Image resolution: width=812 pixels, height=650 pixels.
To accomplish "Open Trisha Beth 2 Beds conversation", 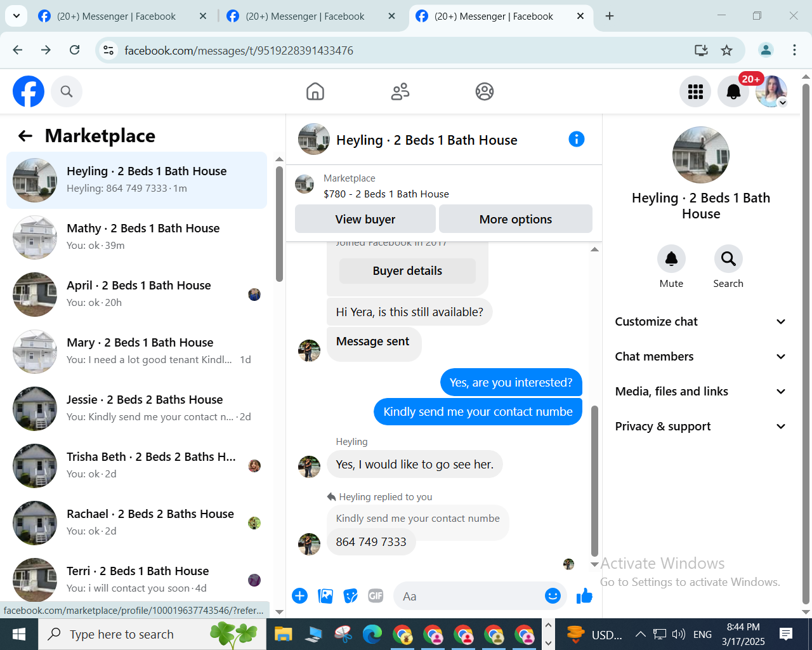I will pos(136,466).
